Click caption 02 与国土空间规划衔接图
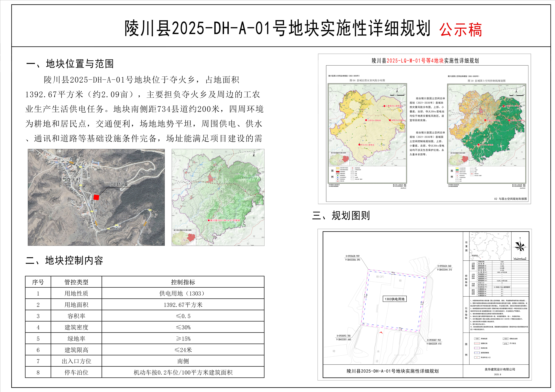 click(510, 199)
